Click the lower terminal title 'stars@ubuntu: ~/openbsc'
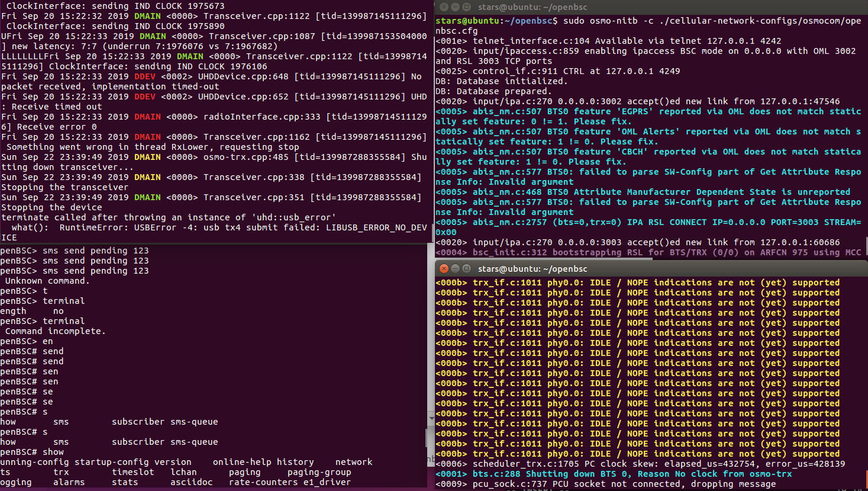Image resolution: width=868 pixels, height=491 pixels. pos(533,269)
